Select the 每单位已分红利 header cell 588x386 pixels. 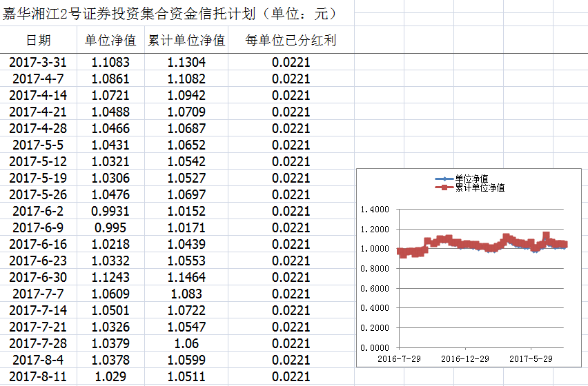pyautogui.click(x=291, y=41)
